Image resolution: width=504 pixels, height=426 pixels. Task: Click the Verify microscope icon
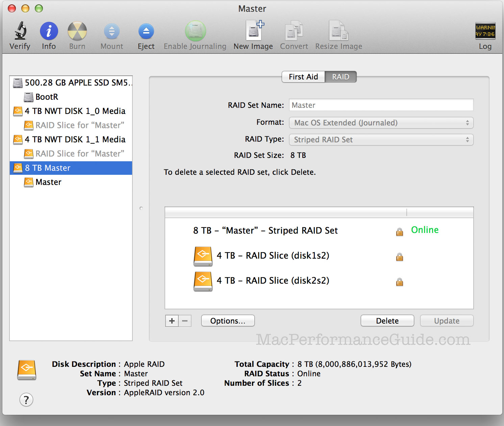pyautogui.click(x=20, y=31)
